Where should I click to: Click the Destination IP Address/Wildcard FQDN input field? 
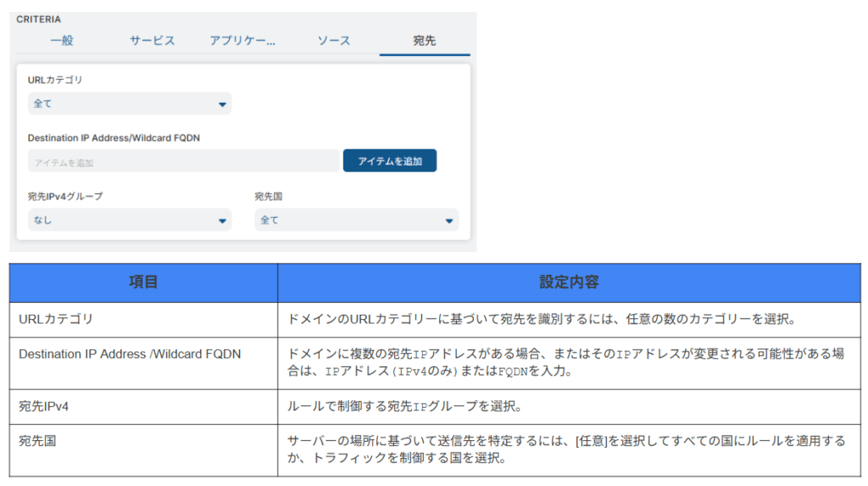[183, 161]
